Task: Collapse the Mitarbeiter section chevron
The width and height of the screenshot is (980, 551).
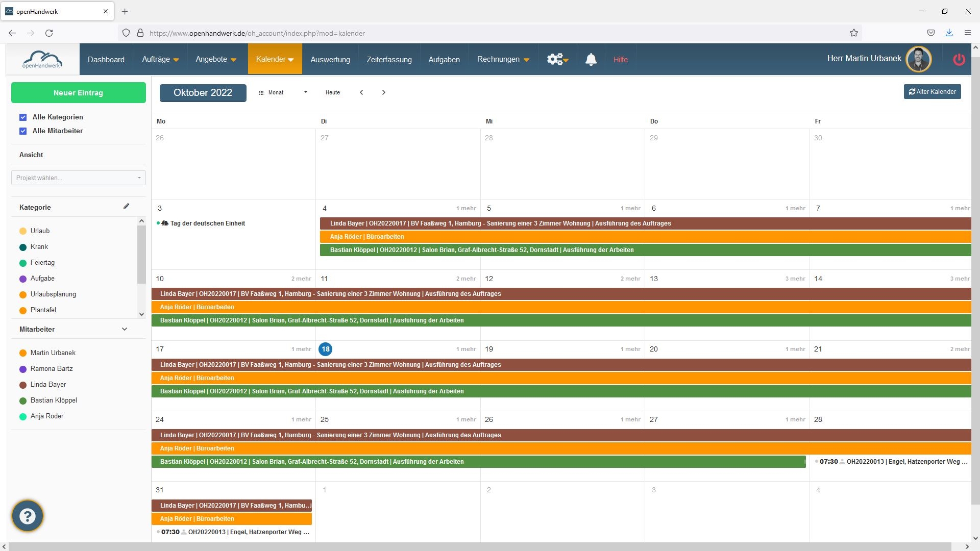Action: (x=125, y=329)
